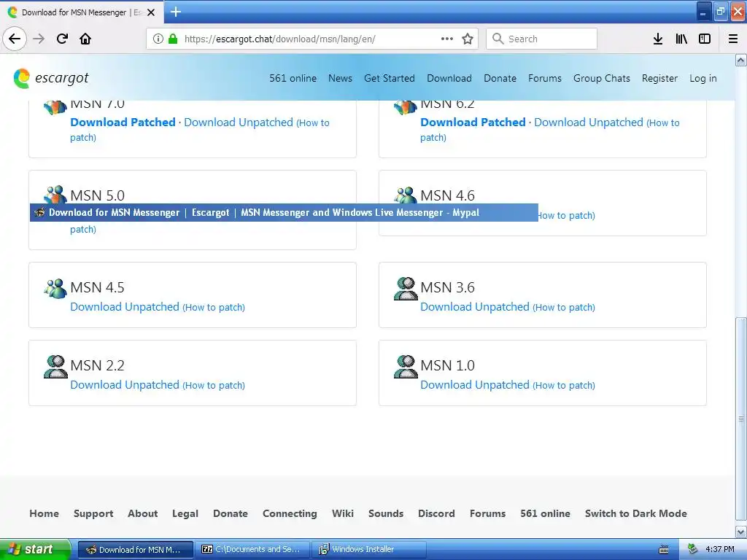This screenshot has height=560, width=747.
Task: Open the downloads arrow icon
Action: tap(658, 39)
